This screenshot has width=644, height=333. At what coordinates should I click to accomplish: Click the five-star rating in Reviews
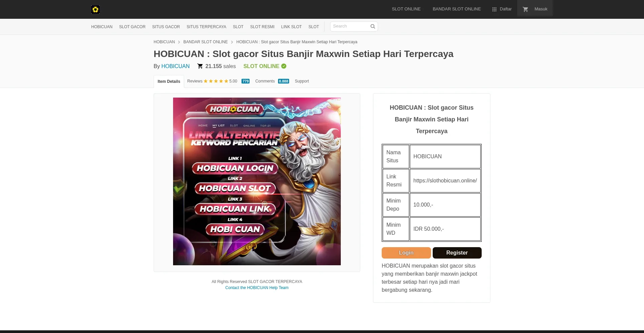216,81
